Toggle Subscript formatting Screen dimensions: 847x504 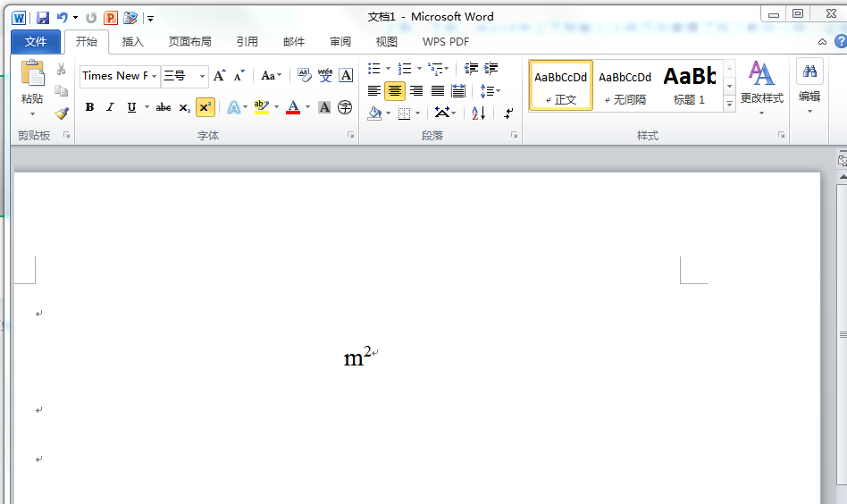tap(184, 107)
